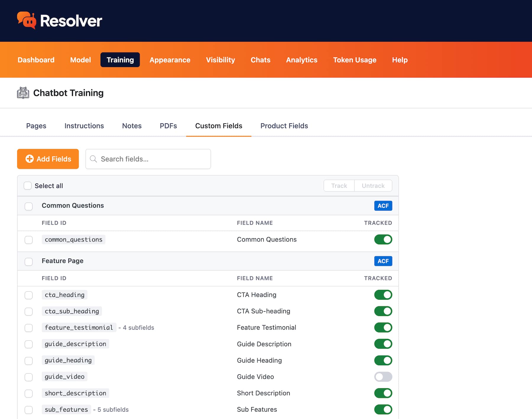
Task: Check the guide_video row checkbox
Action: point(29,377)
